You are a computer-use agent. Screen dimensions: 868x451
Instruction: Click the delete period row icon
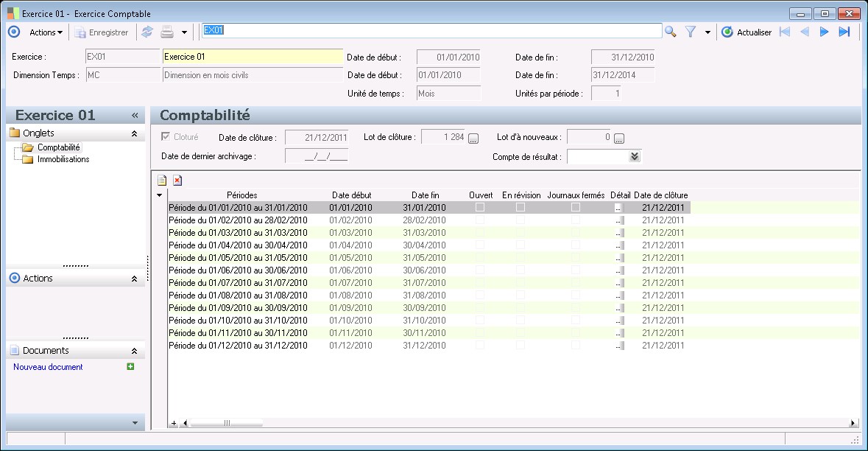(x=177, y=180)
